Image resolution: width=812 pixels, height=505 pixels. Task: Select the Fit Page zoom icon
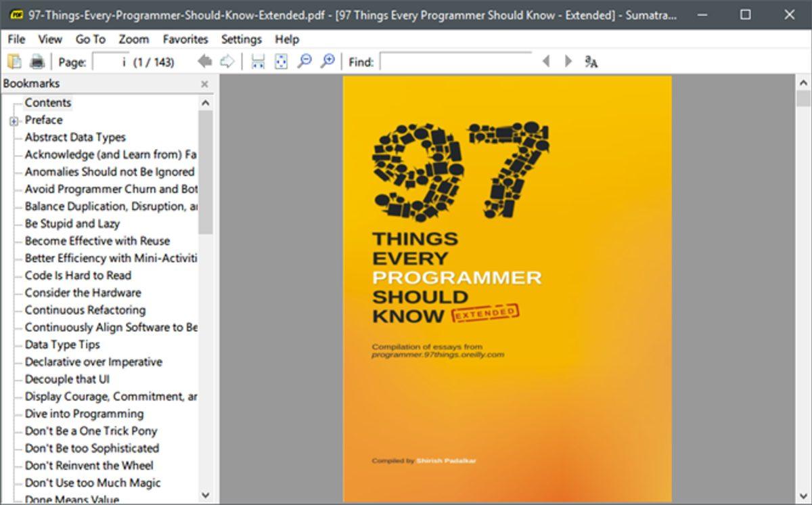click(x=280, y=61)
